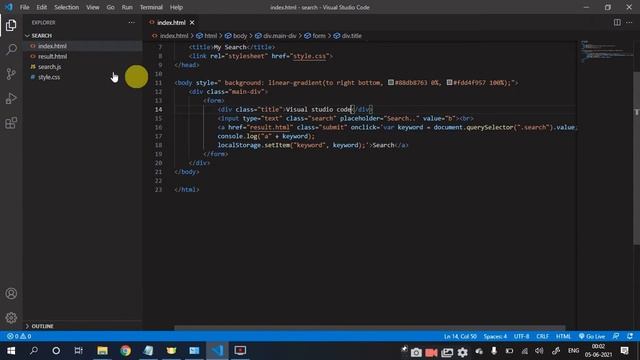Click the html breadcrumb segment
The image size is (640, 360).
(x=207, y=36)
